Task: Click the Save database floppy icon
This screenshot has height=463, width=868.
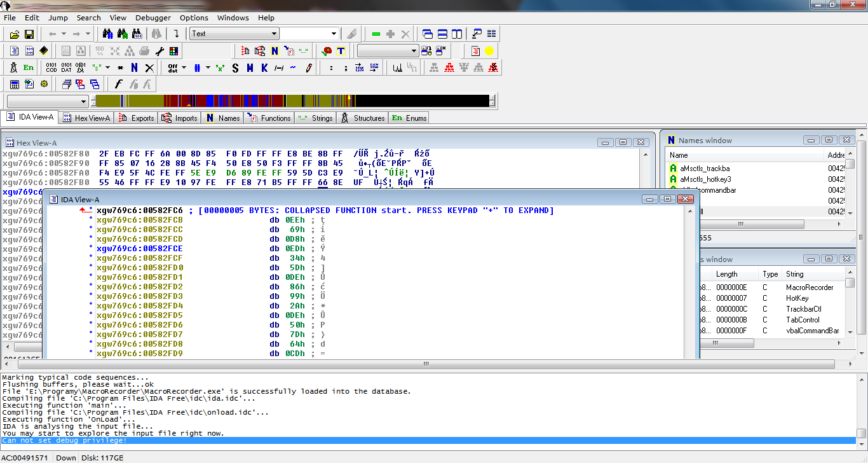Action: click(x=29, y=34)
